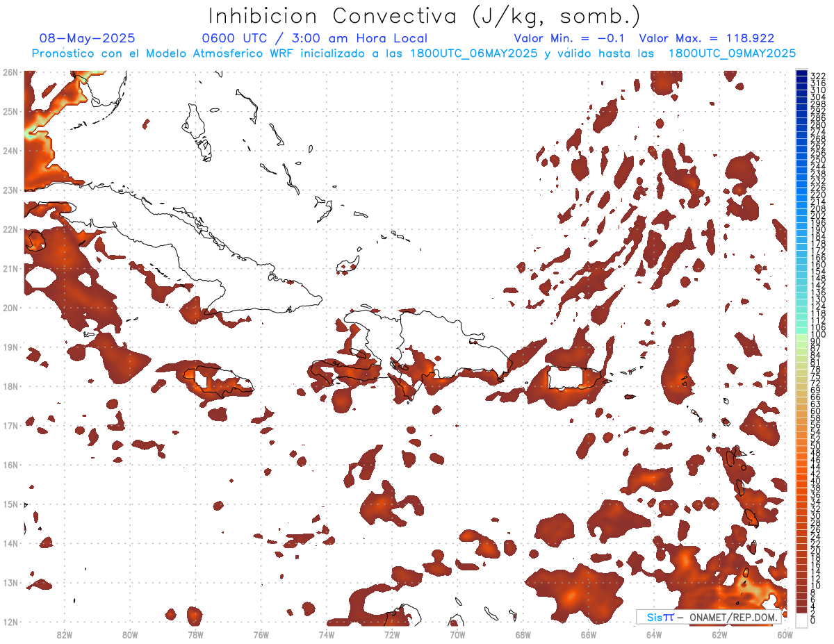Click the 66W longitude label
Image resolution: width=834 pixels, height=644 pixels.
click(x=588, y=634)
